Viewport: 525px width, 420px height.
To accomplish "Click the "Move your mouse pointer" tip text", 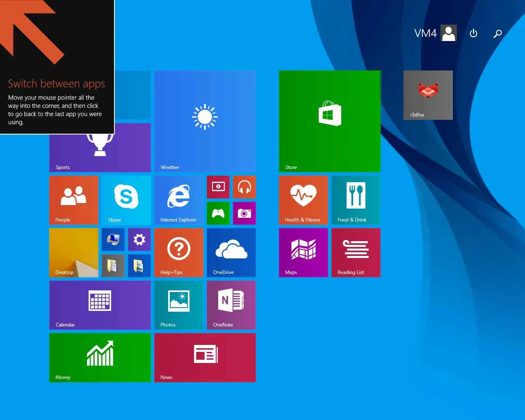I will click(55, 110).
